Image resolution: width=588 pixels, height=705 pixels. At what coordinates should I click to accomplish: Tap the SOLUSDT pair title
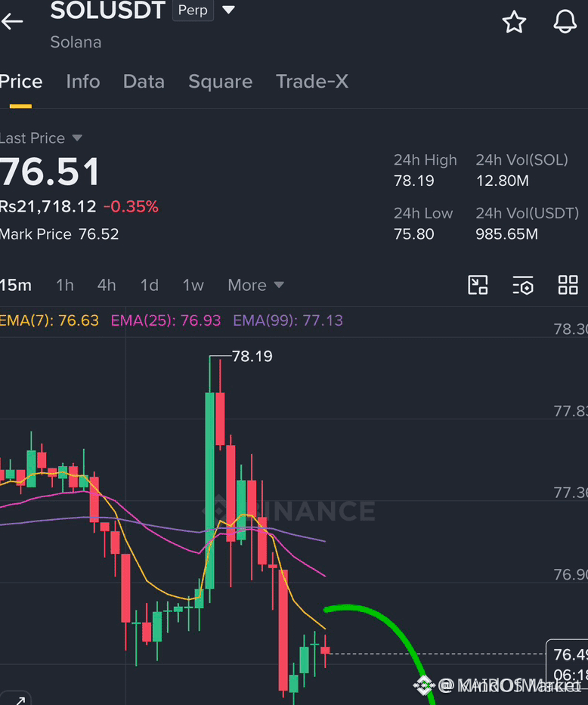pos(108,11)
